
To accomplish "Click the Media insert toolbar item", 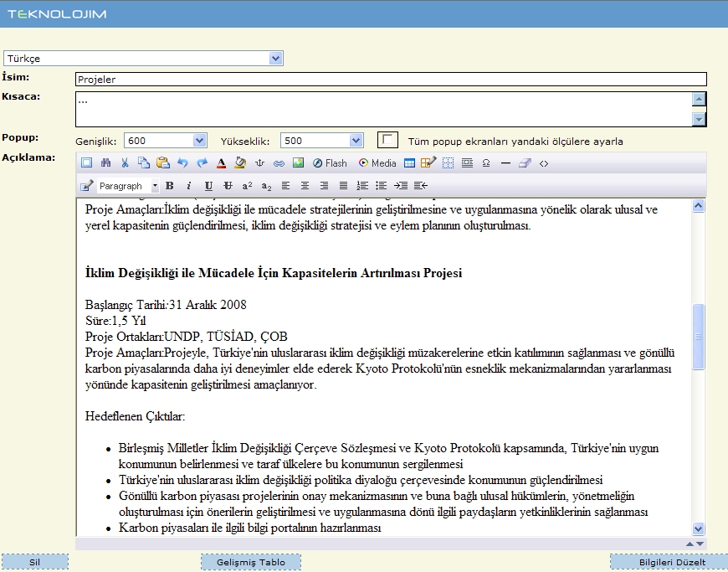I will (x=377, y=163).
